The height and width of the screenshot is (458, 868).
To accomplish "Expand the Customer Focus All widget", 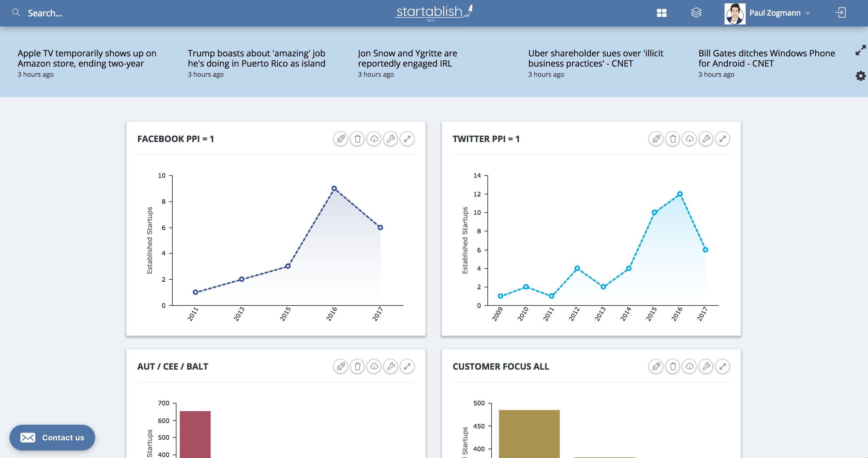I will [723, 366].
